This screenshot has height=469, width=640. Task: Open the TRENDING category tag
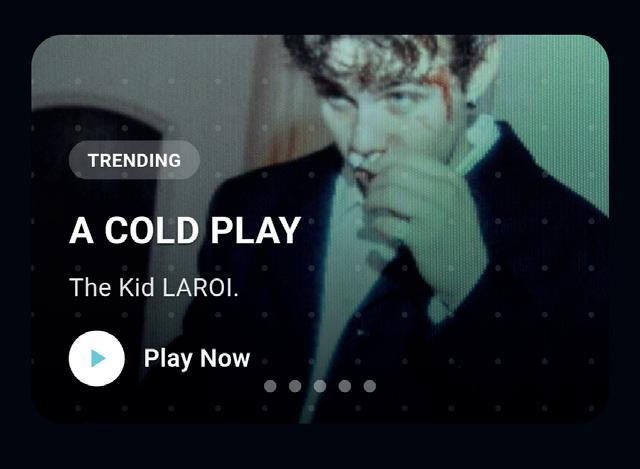pos(134,160)
